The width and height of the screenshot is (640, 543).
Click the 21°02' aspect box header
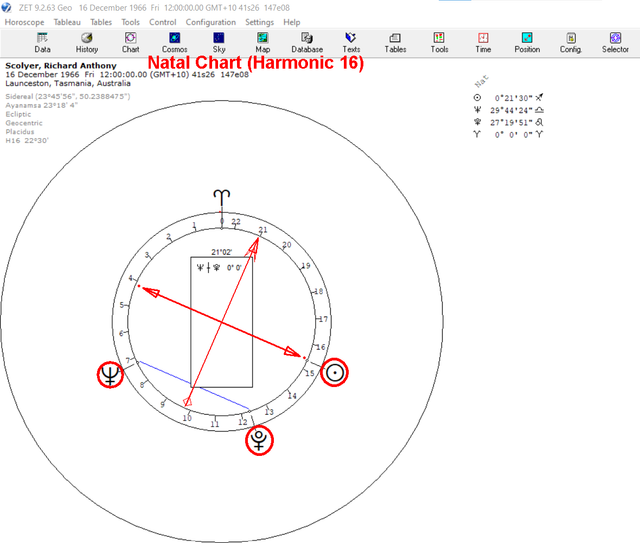point(222,252)
